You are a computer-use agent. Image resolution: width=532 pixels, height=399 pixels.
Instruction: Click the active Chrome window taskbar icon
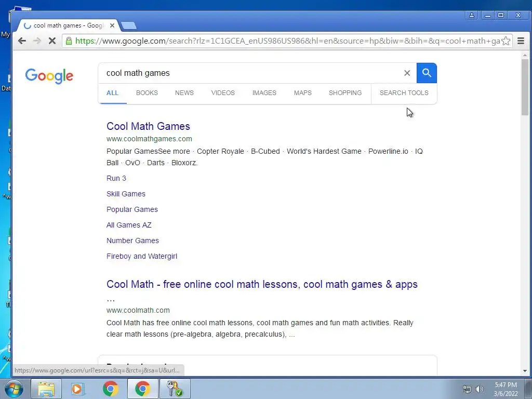click(x=142, y=389)
